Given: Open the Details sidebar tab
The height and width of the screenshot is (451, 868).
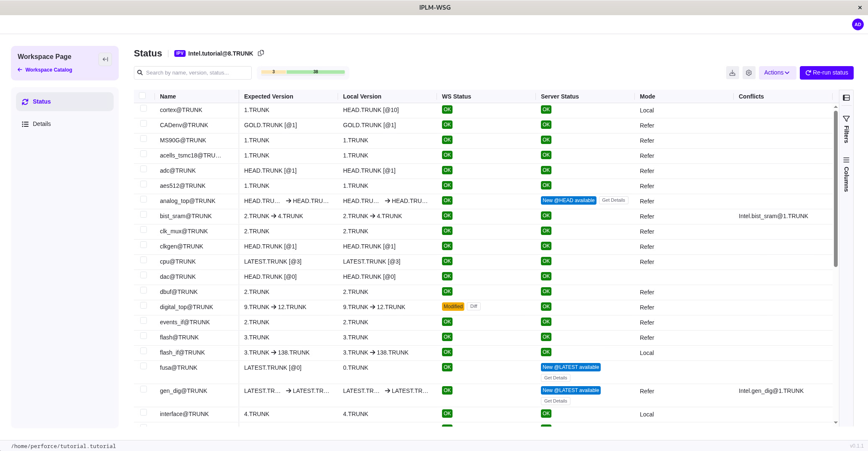Looking at the screenshot, I should 65,124.
